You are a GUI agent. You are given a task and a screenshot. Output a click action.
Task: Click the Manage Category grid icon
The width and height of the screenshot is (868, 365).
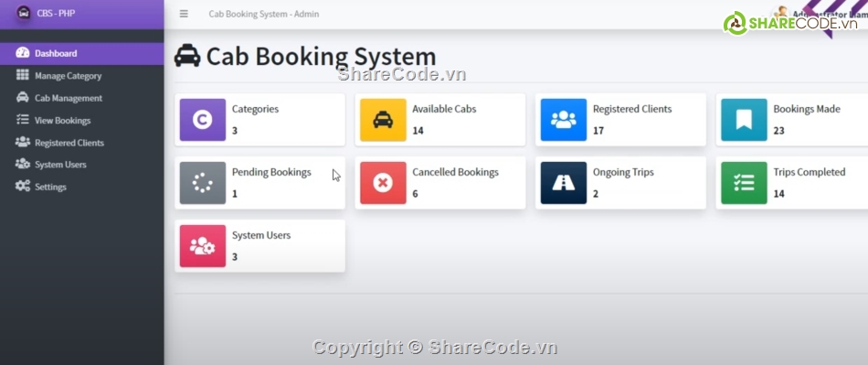(x=23, y=75)
